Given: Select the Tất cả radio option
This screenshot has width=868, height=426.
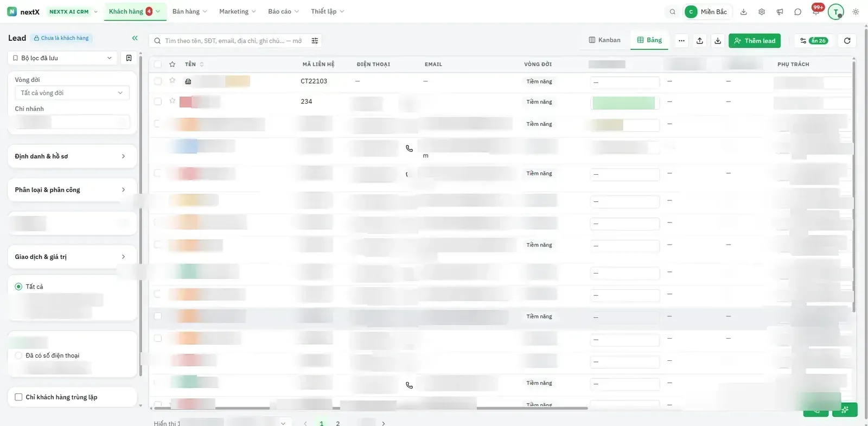Looking at the screenshot, I should click(18, 287).
